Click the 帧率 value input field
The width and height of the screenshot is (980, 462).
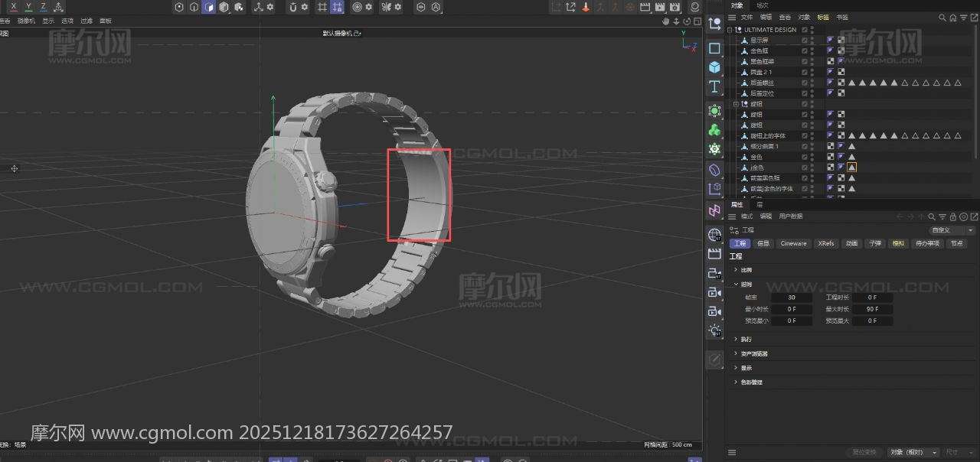click(791, 298)
